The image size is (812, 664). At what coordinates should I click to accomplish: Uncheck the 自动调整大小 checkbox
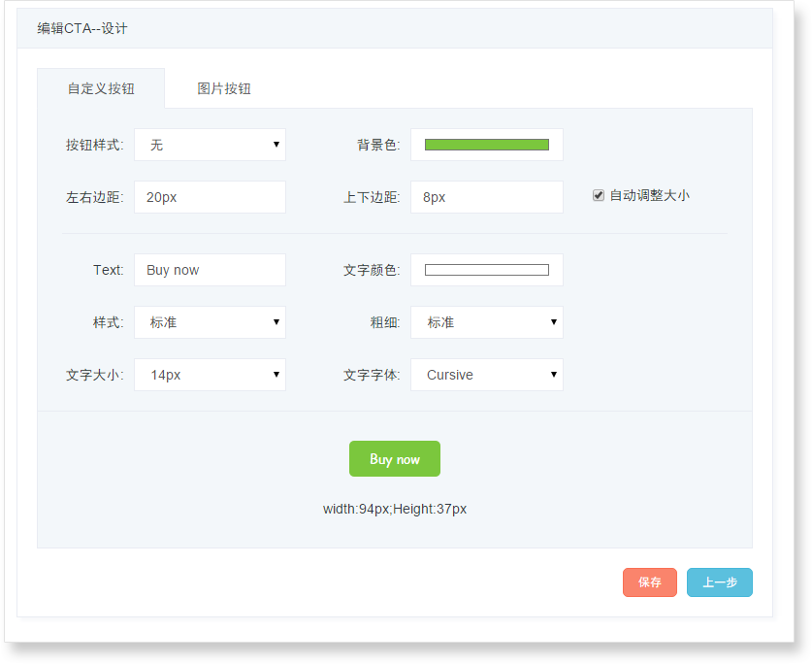pos(599,195)
